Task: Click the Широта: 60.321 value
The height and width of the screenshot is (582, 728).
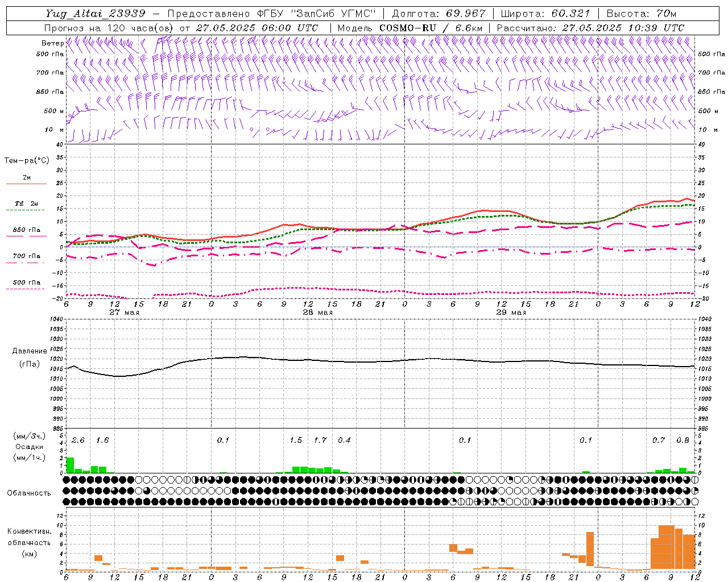Action: point(545,14)
